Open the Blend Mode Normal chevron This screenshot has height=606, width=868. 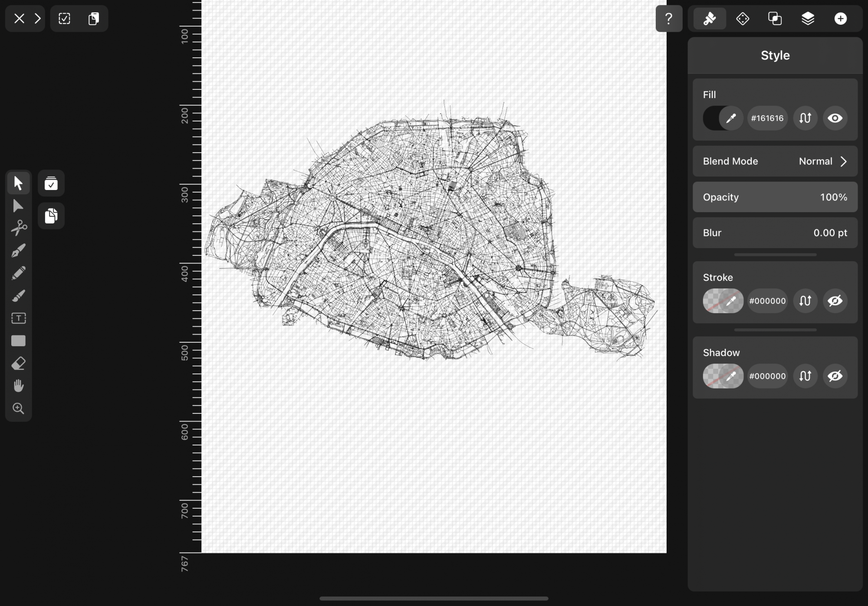tap(843, 161)
